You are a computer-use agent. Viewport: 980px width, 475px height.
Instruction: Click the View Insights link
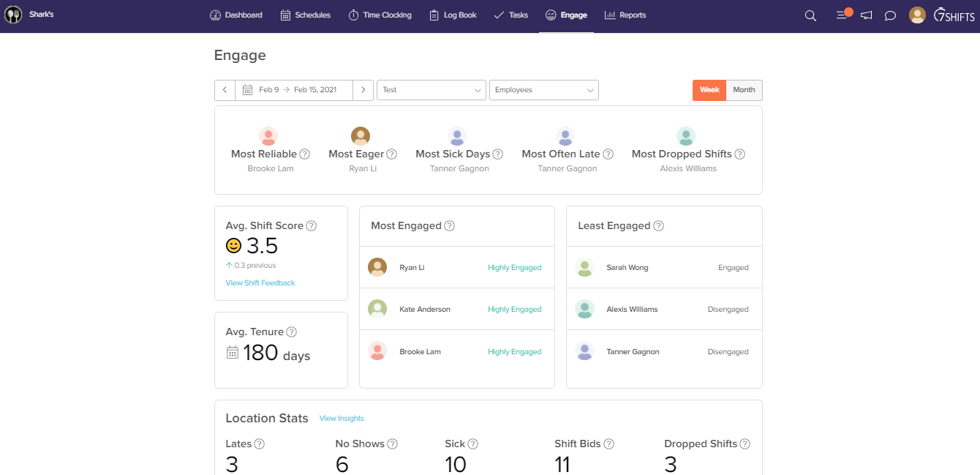(x=342, y=419)
